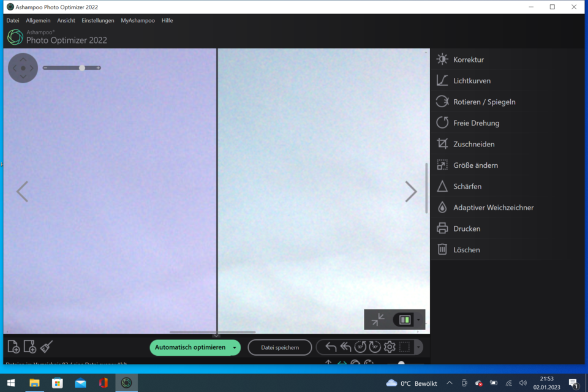This screenshot has height=392, width=588.
Task: Expand the view mode dropdown beside the toggle
Action: (x=418, y=320)
